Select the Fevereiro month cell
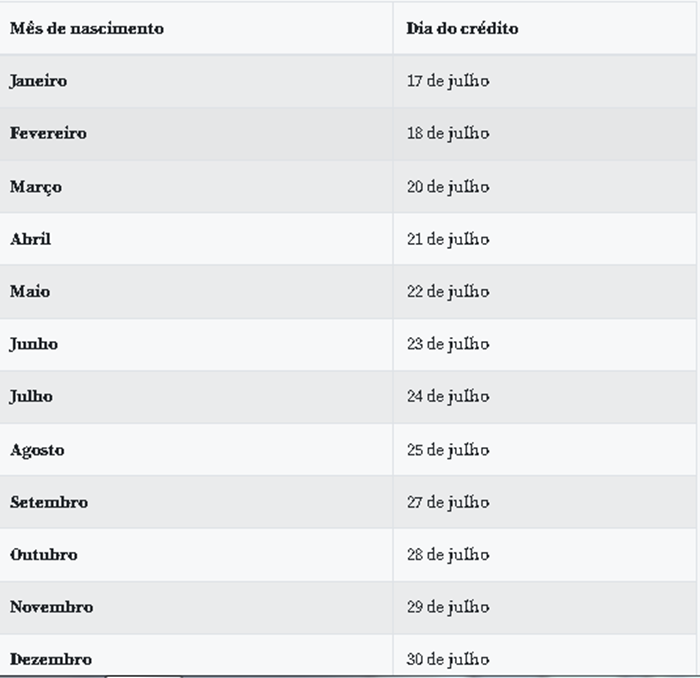This screenshot has height=678, width=700. click(48, 133)
